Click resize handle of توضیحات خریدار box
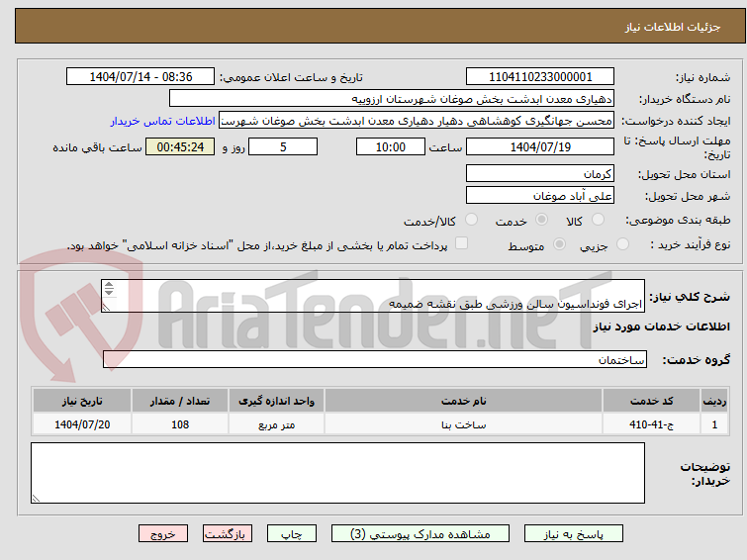747x560 pixels. coord(36,499)
